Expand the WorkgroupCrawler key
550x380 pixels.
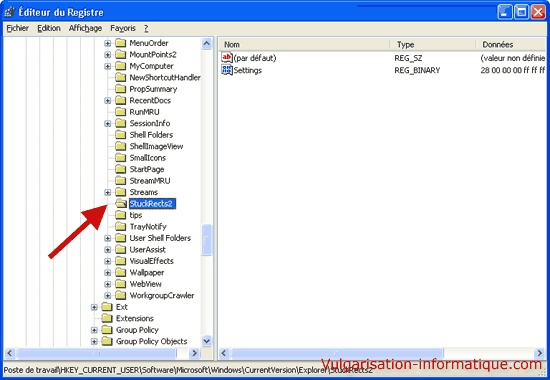click(x=108, y=296)
